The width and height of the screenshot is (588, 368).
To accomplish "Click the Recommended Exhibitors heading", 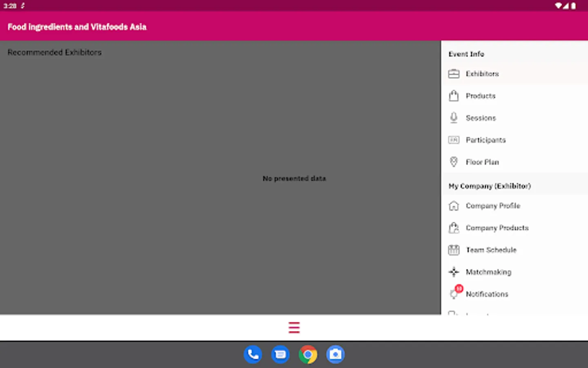I will [x=54, y=52].
